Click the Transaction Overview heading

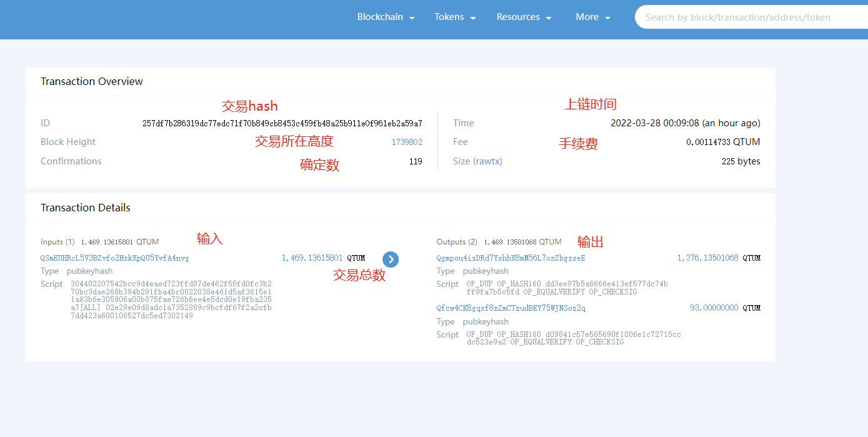[x=91, y=82]
